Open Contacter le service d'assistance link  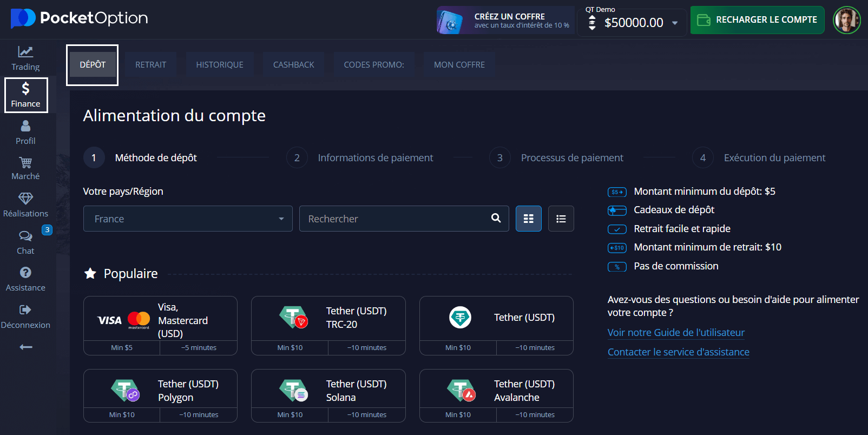tap(679, 352)
